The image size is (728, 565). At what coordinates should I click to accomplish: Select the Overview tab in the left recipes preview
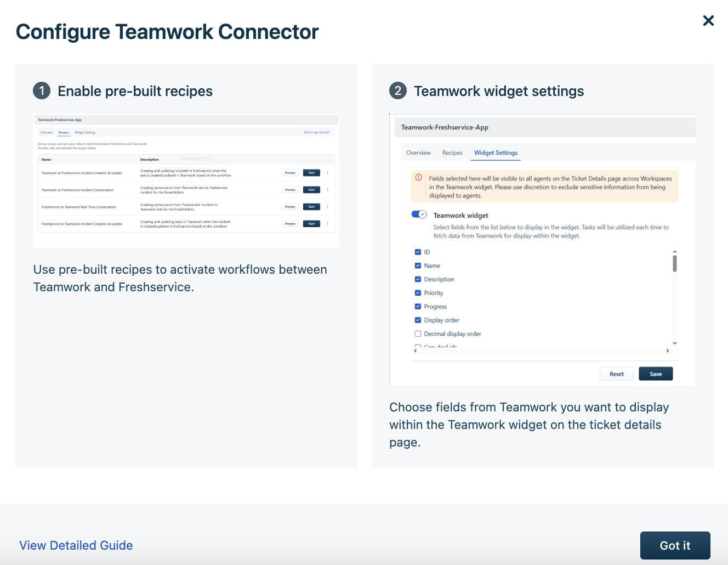[47, 132]
